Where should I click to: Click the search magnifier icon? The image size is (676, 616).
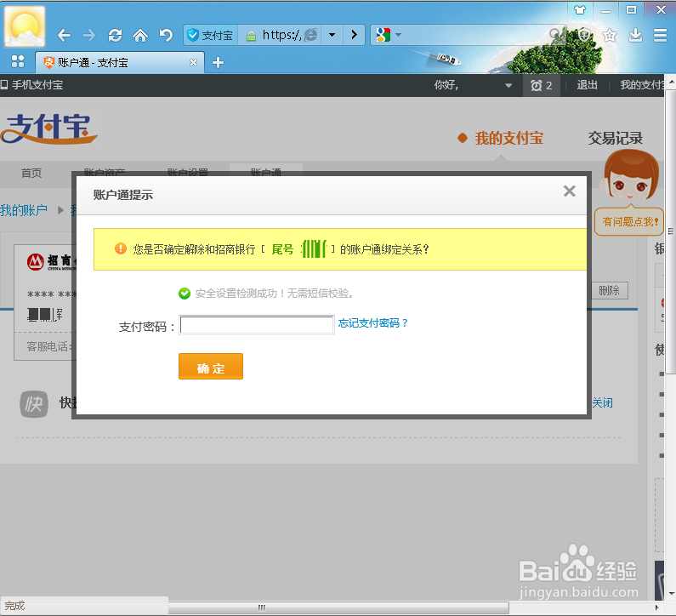tap(556, 35)
